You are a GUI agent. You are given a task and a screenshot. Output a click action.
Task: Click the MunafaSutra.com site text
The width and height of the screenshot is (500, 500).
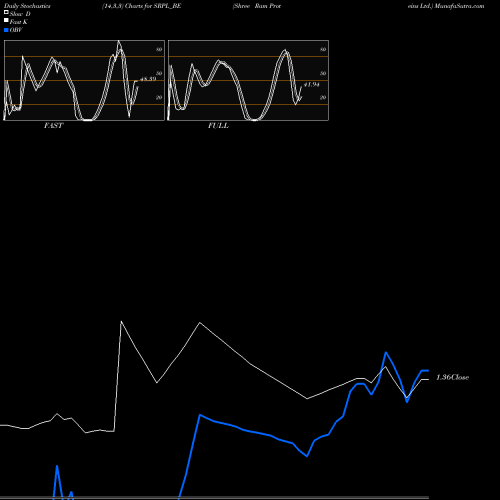pyautogui.click(x=459, y=6)
